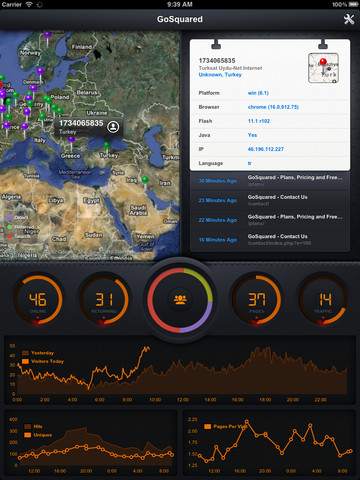360x480 pixels.
Task: Open the location map thumbnail with red pin
Action: (323, 68)
